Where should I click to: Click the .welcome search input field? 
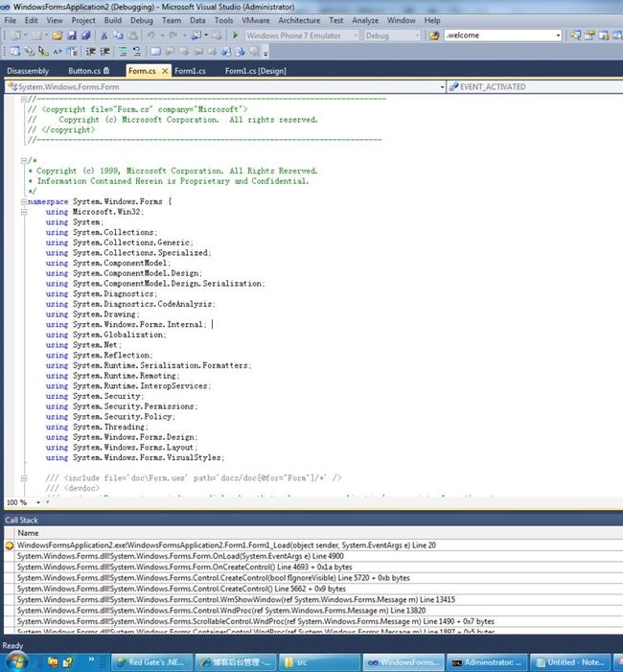(x=498, y=35)
